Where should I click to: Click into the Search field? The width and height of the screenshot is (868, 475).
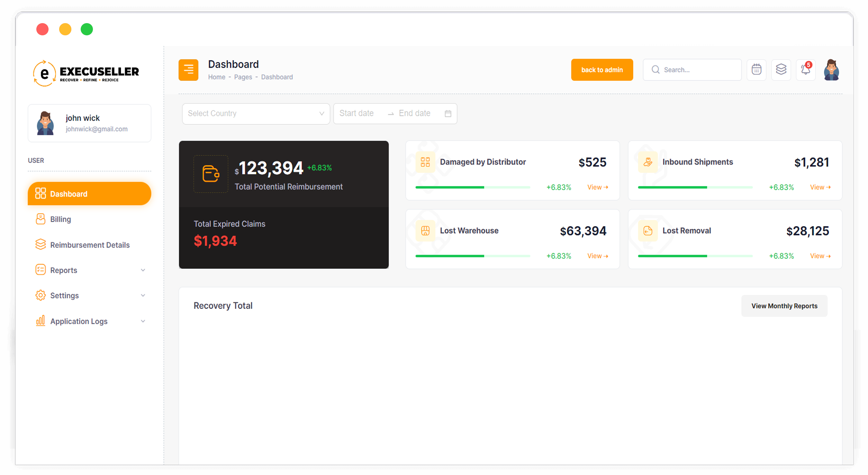tap(692, 70)
